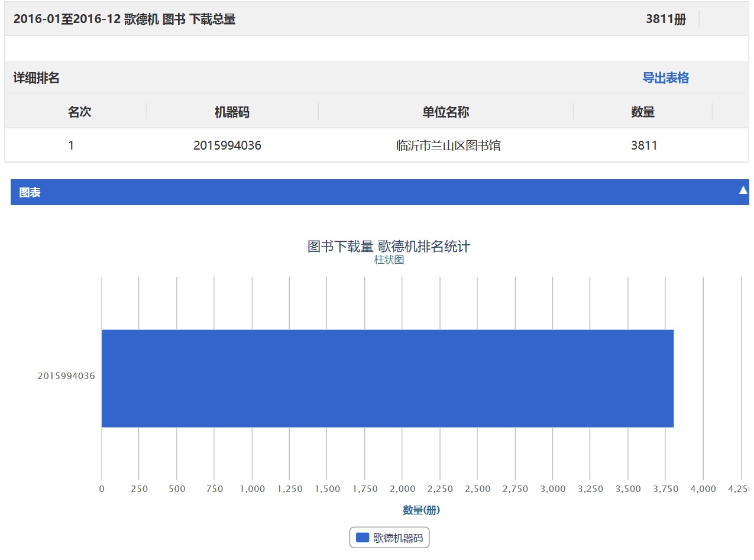Click machine code 2015994036 in the table row

[227, 145]
